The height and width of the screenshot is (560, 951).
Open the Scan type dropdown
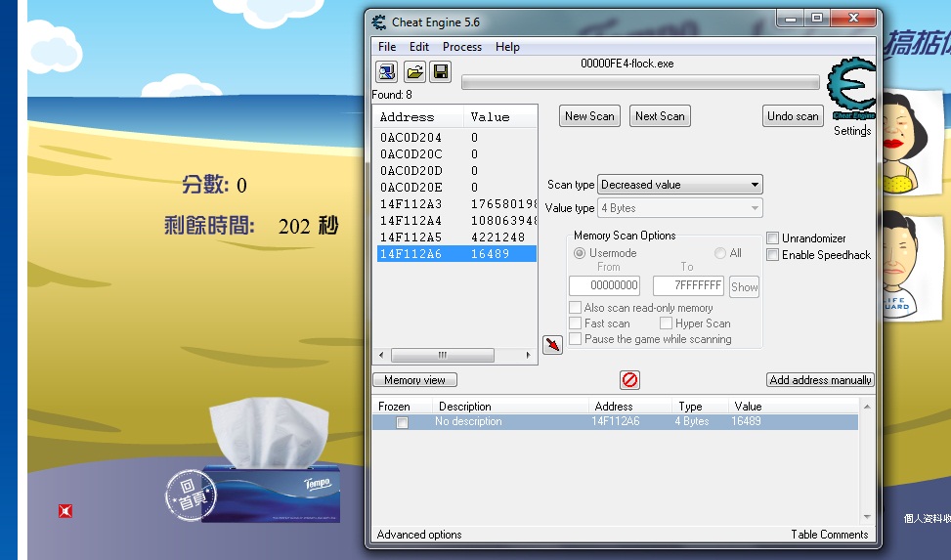click(x=680, y=185)
